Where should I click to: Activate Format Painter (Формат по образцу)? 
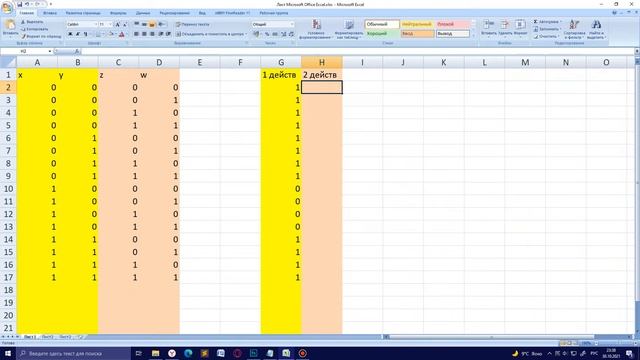[x=41, y=36]
